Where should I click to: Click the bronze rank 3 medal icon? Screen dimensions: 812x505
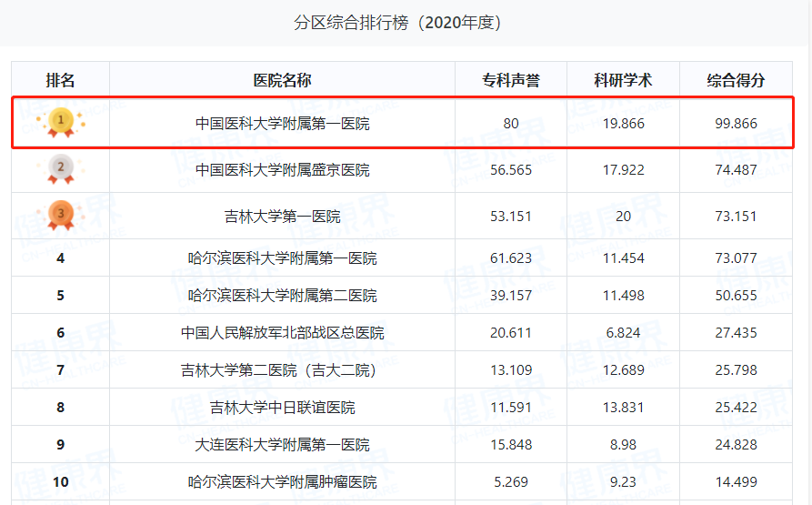61,216
